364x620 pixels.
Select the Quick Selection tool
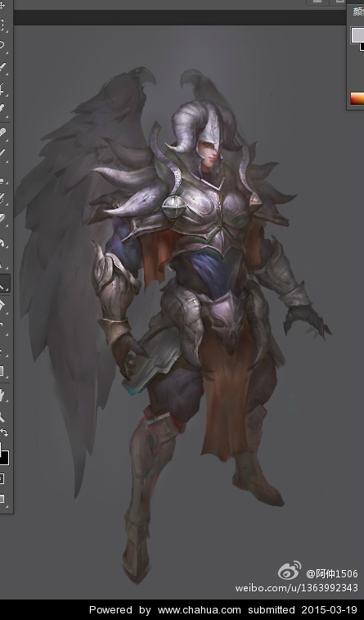tap(2, 67)
